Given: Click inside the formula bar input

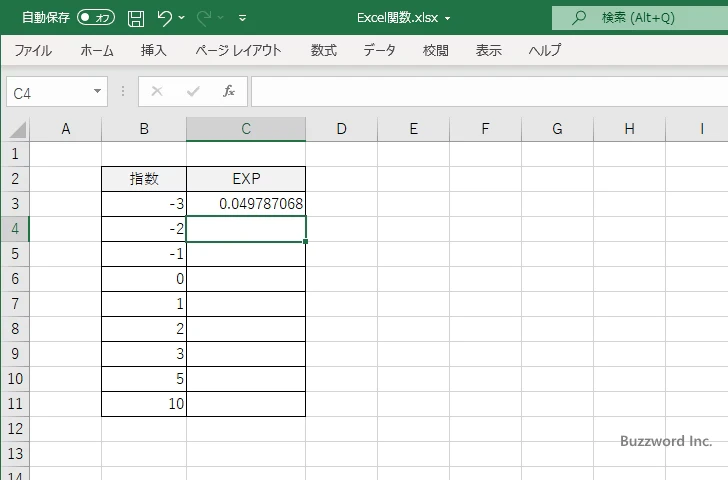Looking at the screenshot, I should click(480, 92).
